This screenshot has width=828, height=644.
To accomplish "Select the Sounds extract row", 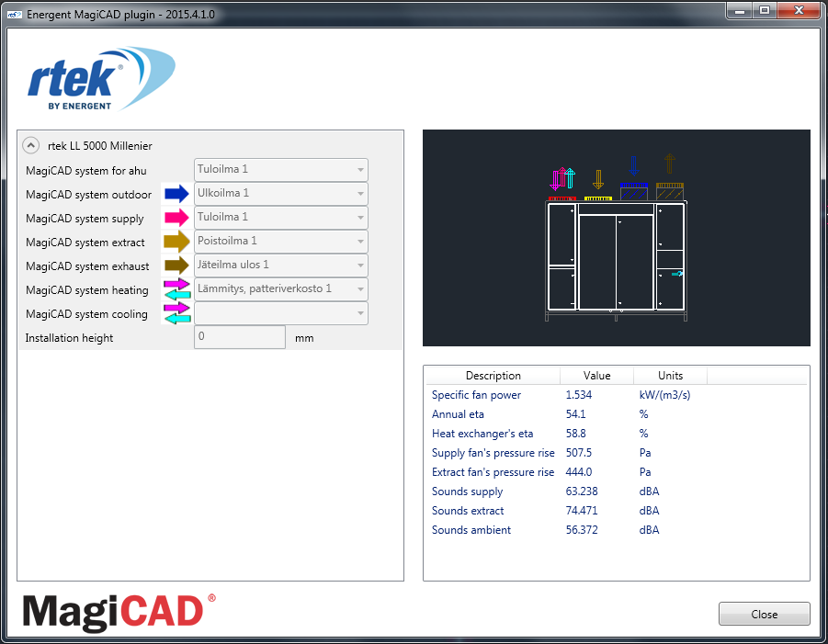I will pyautogui.click(x=617, y=511).
